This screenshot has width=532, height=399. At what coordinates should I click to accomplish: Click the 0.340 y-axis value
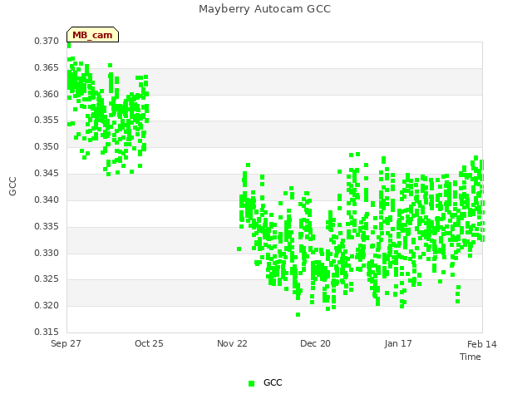coord(47,199)
